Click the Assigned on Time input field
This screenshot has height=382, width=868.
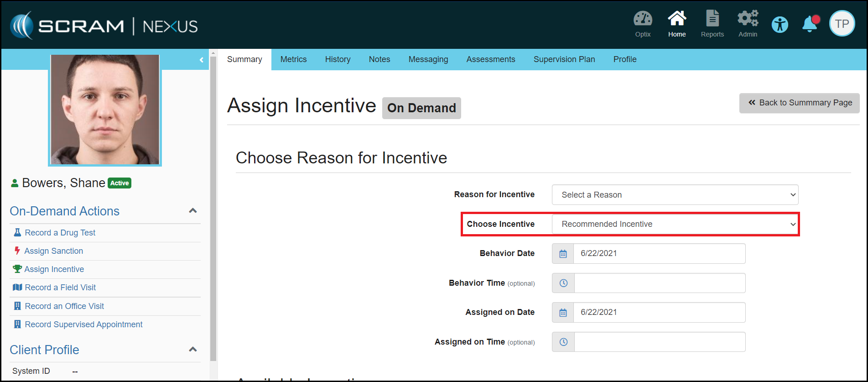click(x=659, y=342)
